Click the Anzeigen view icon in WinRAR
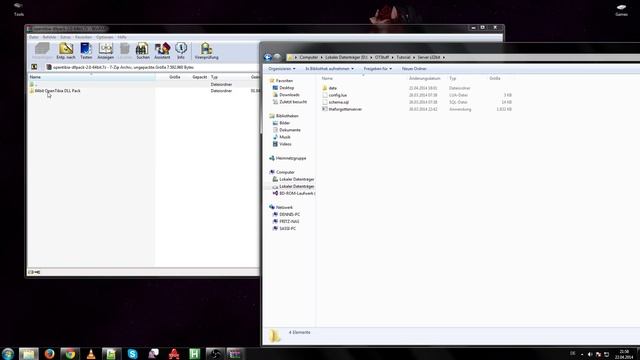 point(106,51)
